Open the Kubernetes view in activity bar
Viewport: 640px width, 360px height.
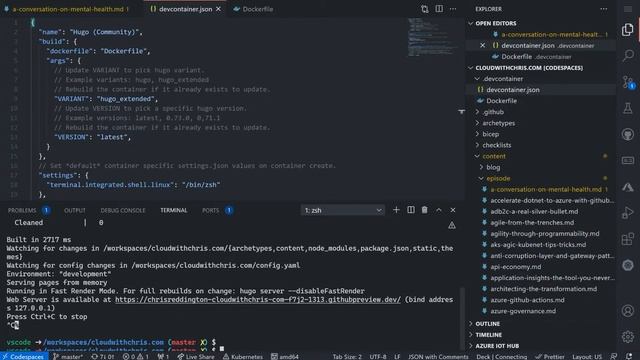628,265
